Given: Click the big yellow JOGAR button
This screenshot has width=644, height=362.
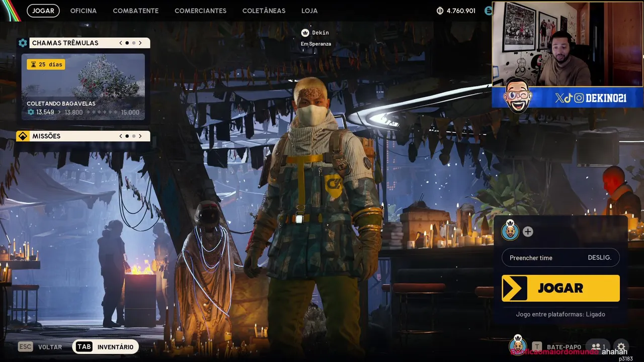Looking at the screenshot, I should [560, 288].
